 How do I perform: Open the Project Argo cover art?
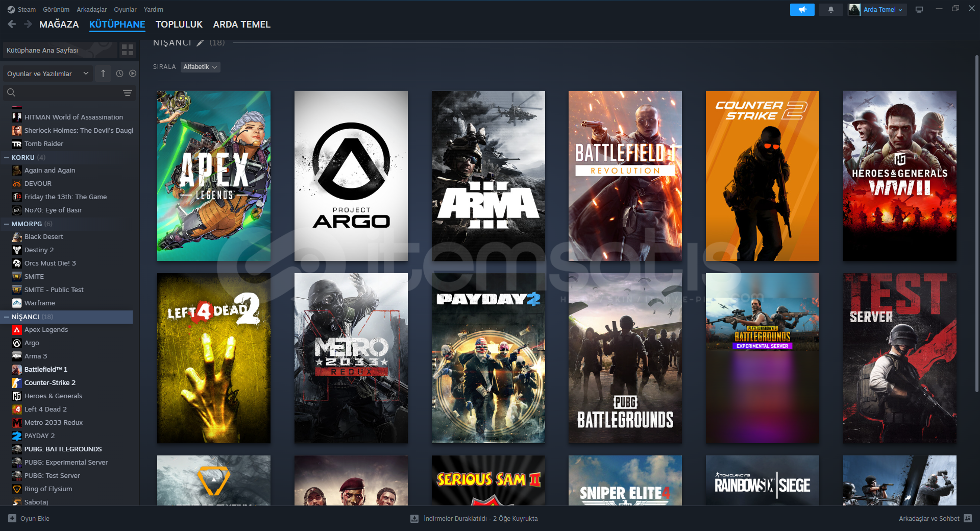pos(351,176)
